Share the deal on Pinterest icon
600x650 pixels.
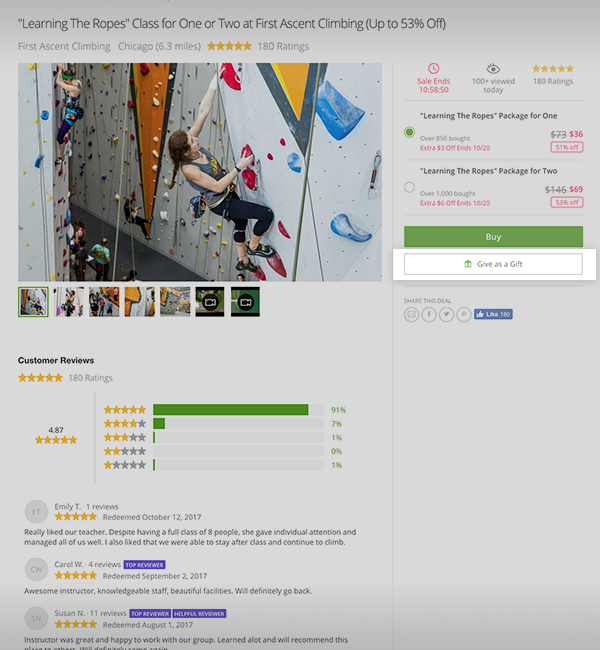point(463,314)
